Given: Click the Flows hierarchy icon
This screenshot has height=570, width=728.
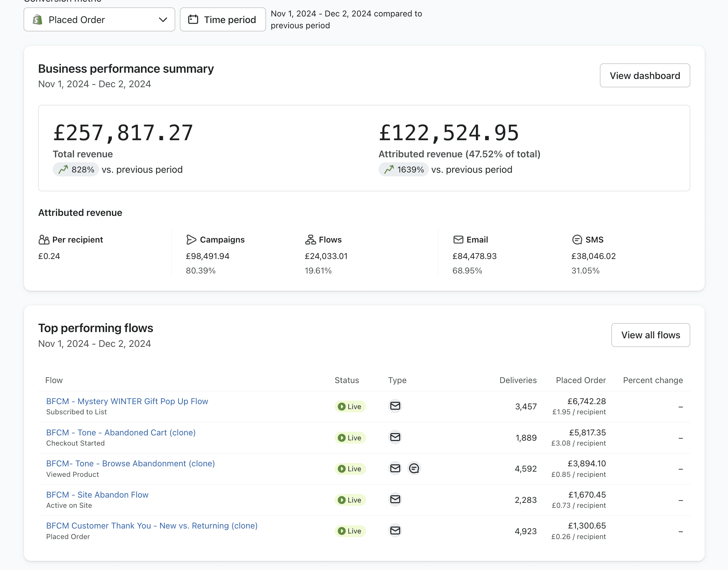Looking at the screenshot, I should [x=310, y=240].
